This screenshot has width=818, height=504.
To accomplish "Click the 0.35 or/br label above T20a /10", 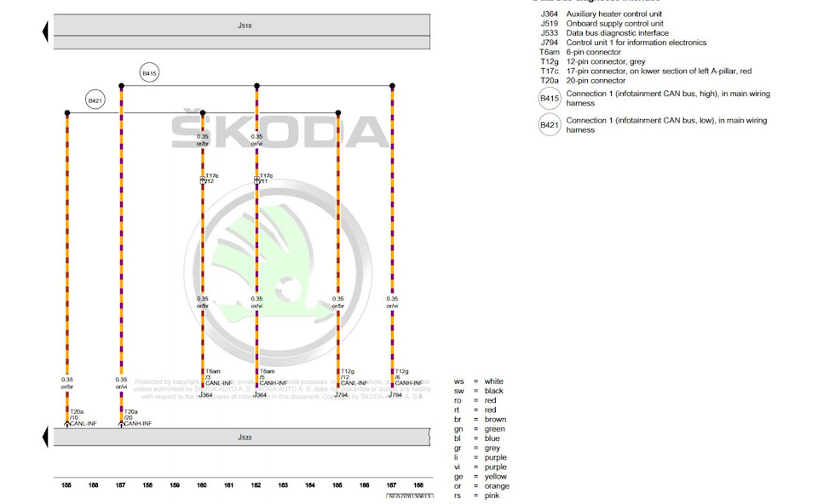I will pos(66,383).
